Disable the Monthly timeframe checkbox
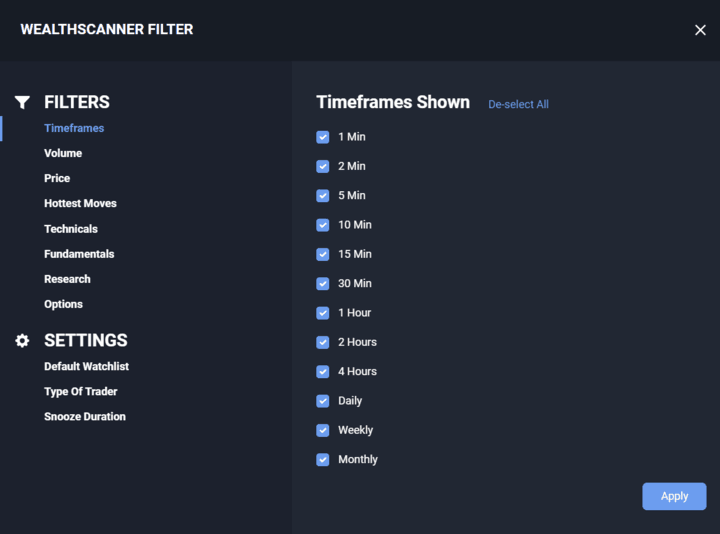The height and width of the screenshot is (534, 720). click(x=323, y=460)
